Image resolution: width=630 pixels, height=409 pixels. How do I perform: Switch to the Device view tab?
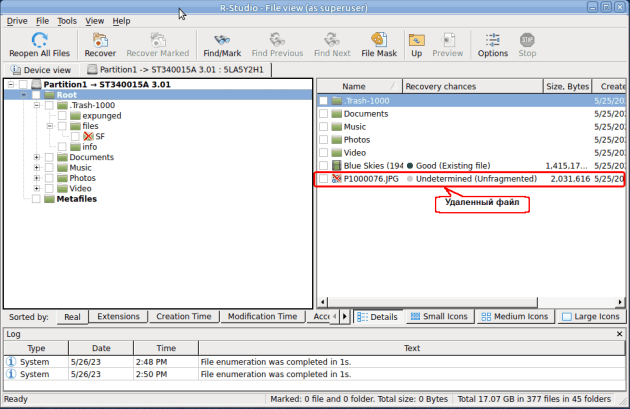(x=41, y=70)
